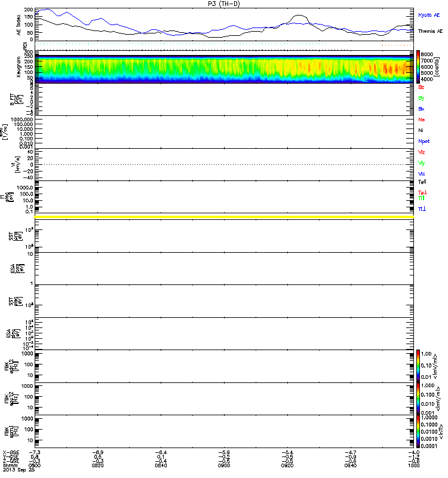
Task: Click the red "Te⊥" temperature legend label
Action: (422, 192)
